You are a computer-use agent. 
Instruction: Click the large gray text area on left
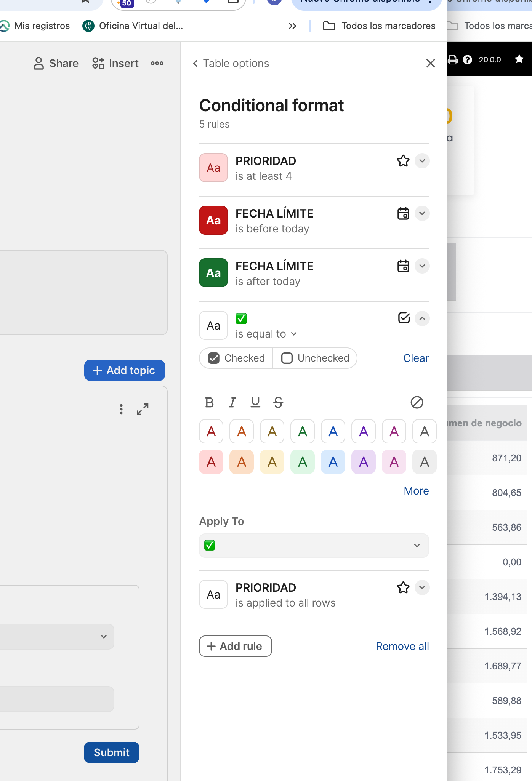83,293
